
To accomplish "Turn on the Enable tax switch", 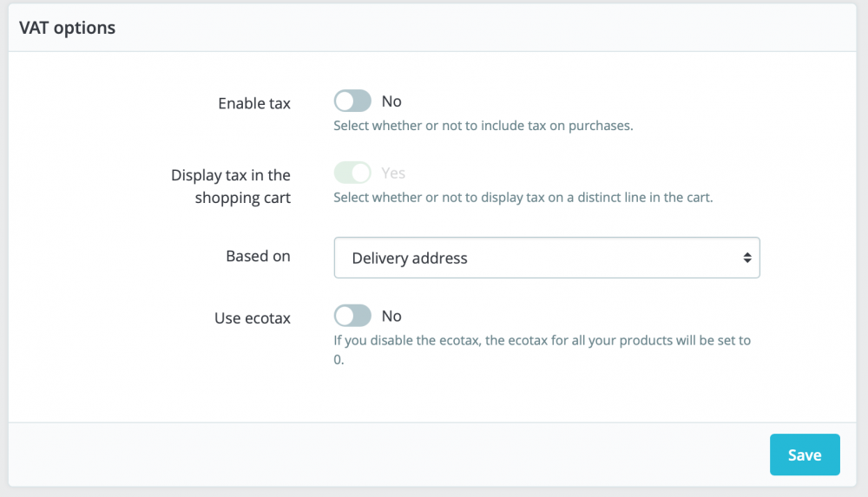I will 352,101.
